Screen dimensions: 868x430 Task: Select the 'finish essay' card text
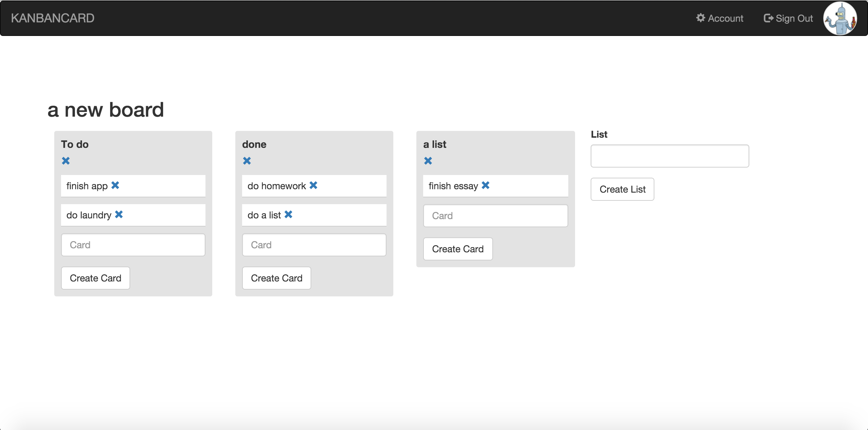click(453, 186)
